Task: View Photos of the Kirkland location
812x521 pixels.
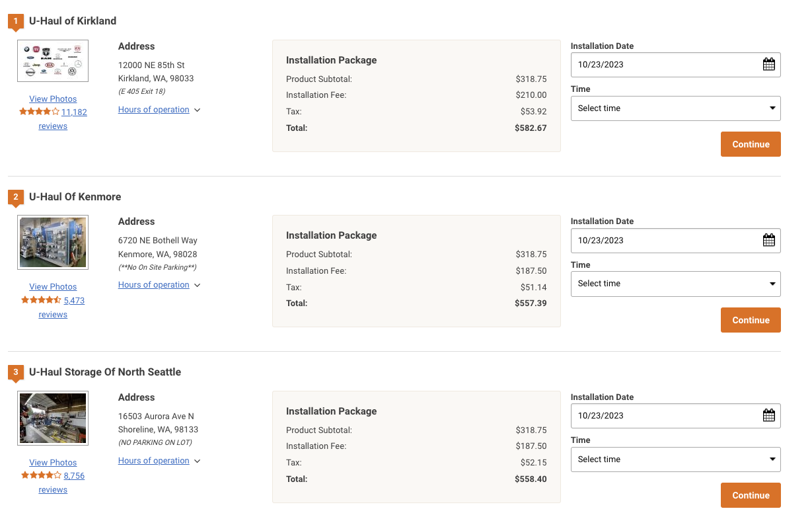Action: pyautogui.click(x=53, y=99)
